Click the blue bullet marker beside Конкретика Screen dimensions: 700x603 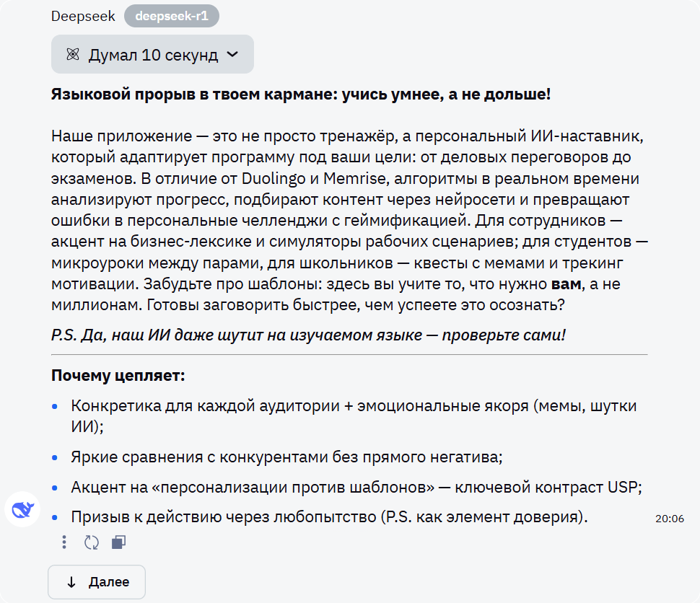[x=56, y=405]
